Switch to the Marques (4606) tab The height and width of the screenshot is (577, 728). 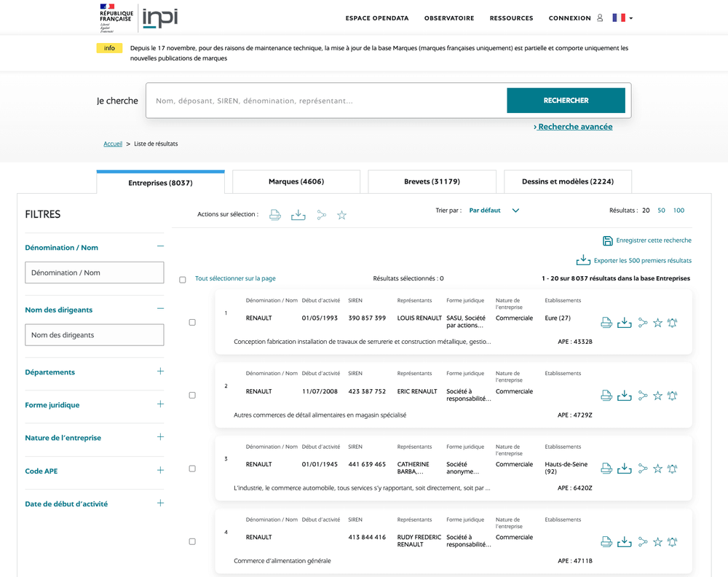pyautogui.click(x=296, y=181)
